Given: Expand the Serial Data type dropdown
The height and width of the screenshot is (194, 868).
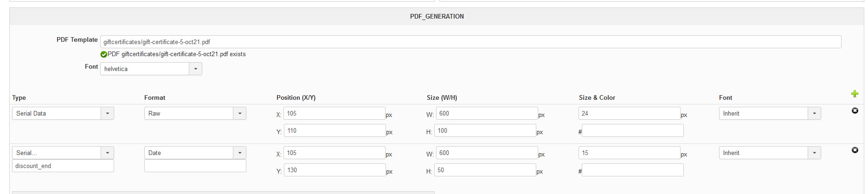Looking at the screenshot, I should [107, 113].
